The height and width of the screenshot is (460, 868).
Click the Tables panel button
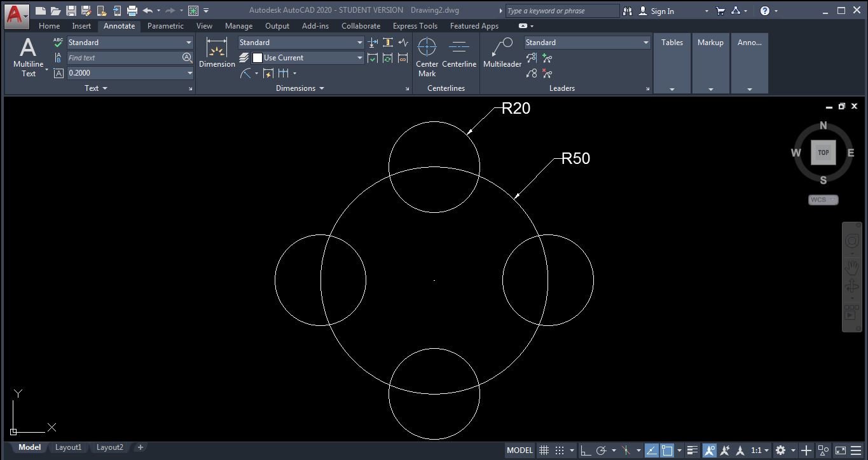672,43
